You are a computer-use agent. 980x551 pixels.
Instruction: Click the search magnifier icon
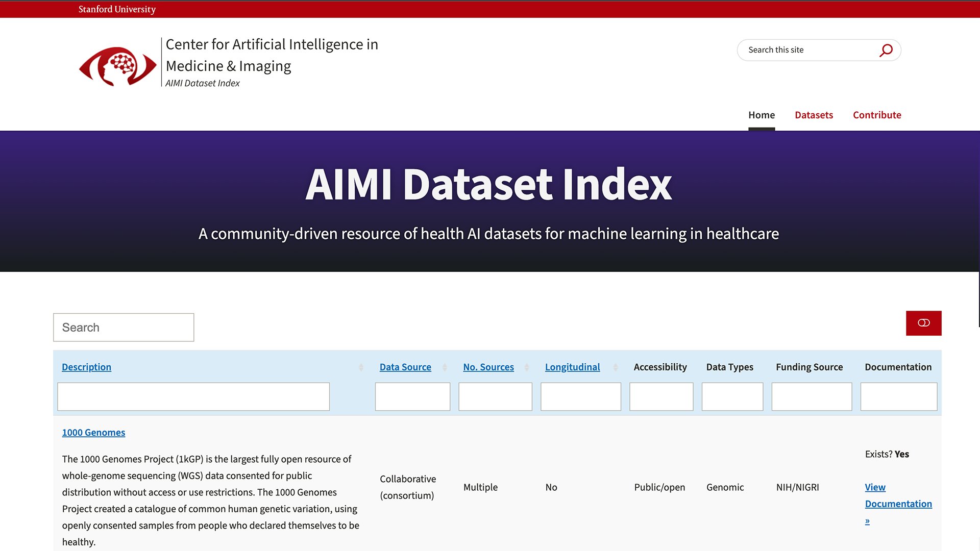coord(886,50)
